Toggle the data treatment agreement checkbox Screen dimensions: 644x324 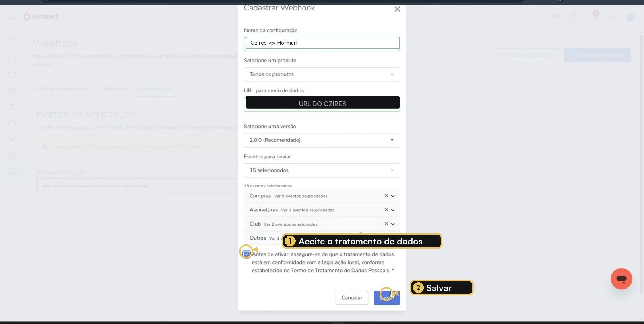coord(246,254)
